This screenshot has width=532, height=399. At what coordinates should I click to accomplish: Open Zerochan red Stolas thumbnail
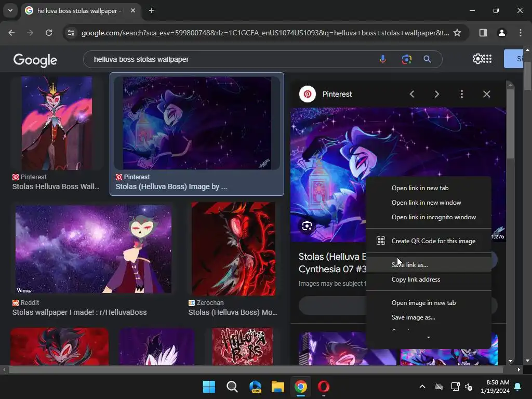[x=233, y=249]
